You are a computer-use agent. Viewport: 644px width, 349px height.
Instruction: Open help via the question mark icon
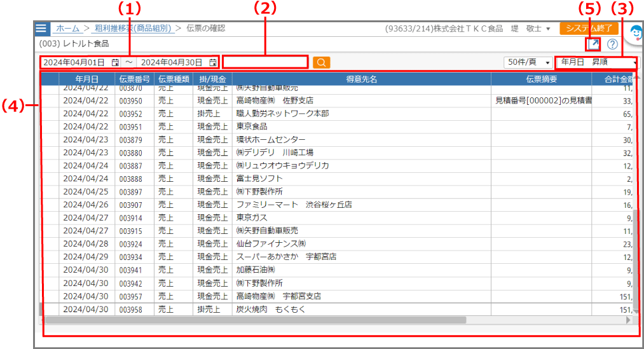point(612,44)
